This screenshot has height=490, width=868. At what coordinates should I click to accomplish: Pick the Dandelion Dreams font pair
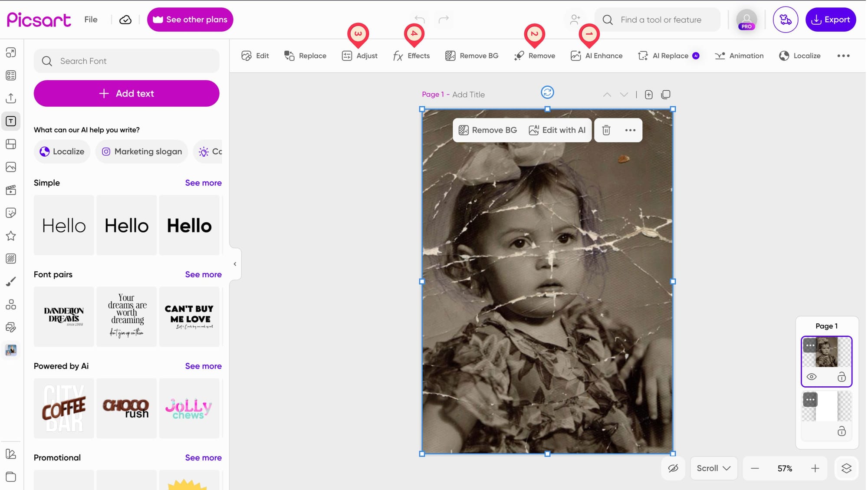(x=64, y=316)
